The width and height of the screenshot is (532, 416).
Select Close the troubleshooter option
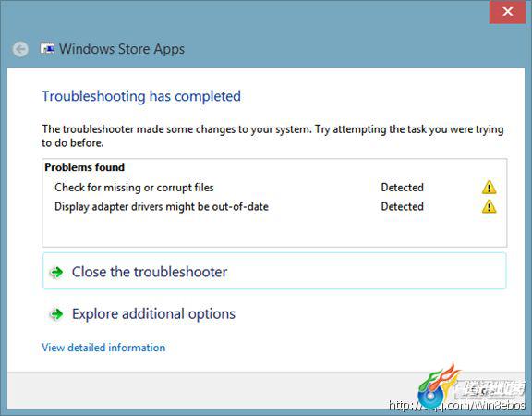click(x=274, y=272)
